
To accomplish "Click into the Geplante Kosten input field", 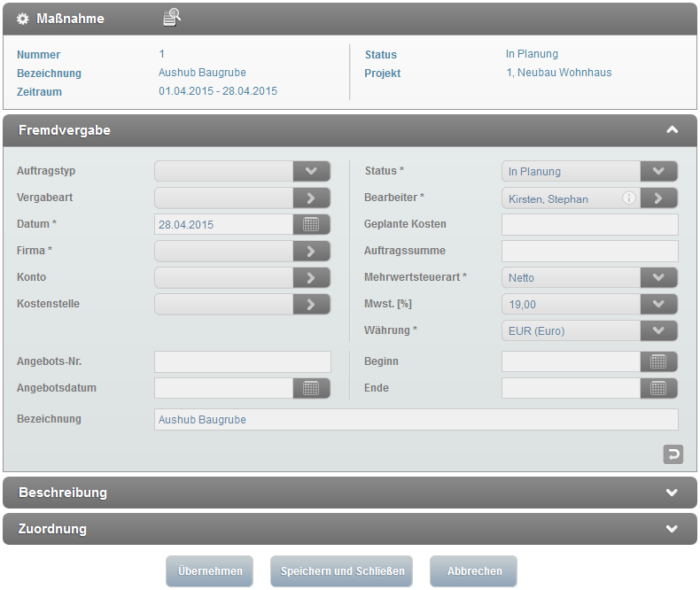I will [x=589, y=225].
